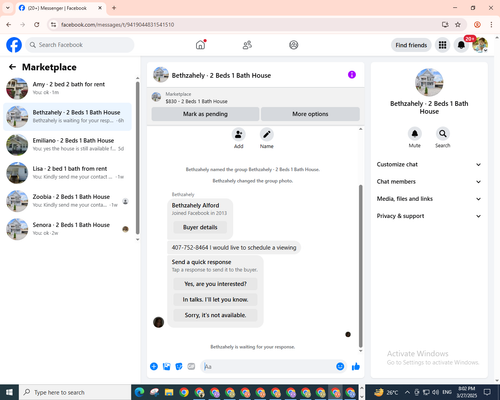This screenshot has height=400, width=500.
Task: Focus the Search Facebook field
Action: coord(80,45)
